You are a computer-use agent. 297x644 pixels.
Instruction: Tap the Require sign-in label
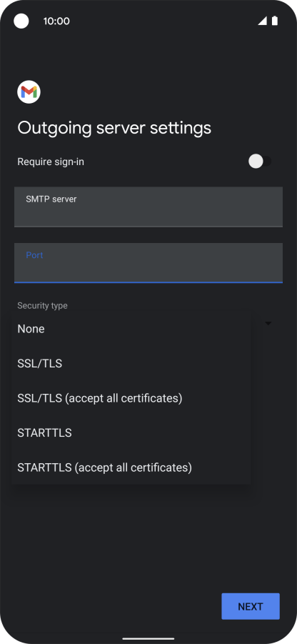[51, 162]
